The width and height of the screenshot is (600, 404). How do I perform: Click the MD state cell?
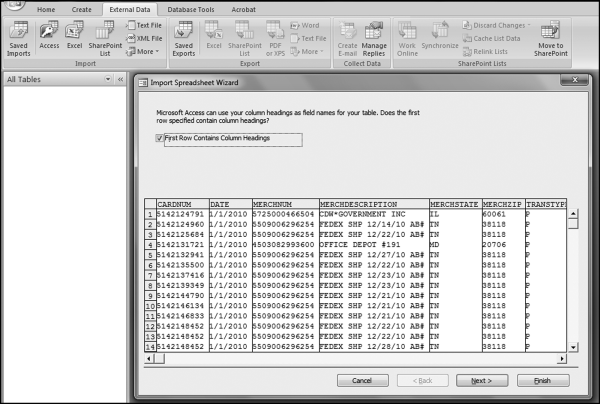[455, 244]
